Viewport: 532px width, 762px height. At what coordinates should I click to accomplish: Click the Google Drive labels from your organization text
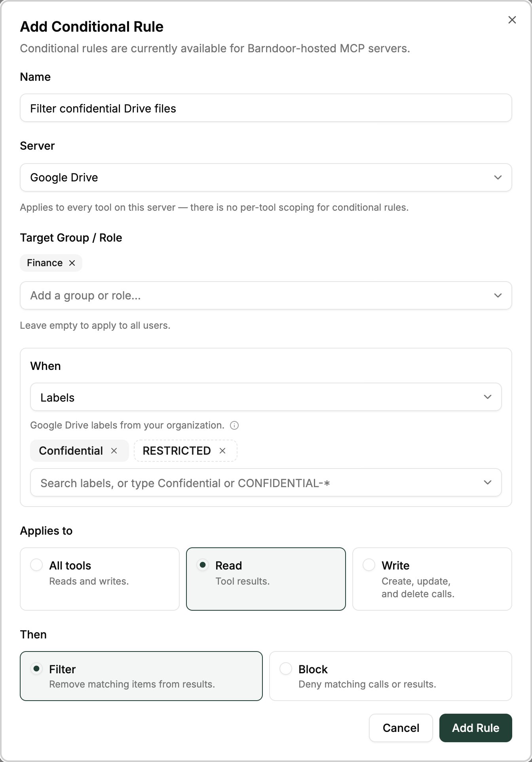(x=127, y=425)
